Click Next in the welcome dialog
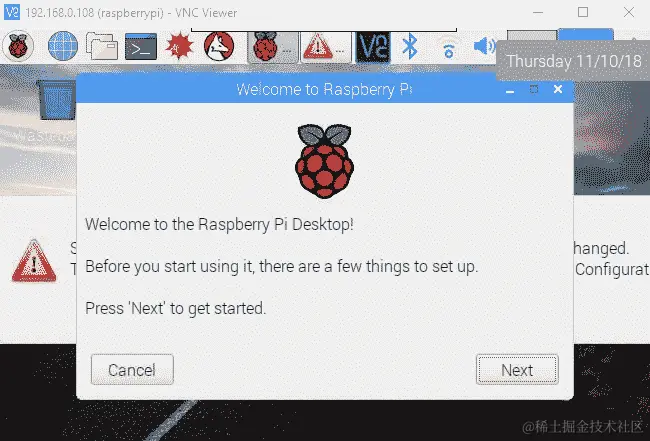Viewport: 650px width, 441px height. [x=517, y=370]
